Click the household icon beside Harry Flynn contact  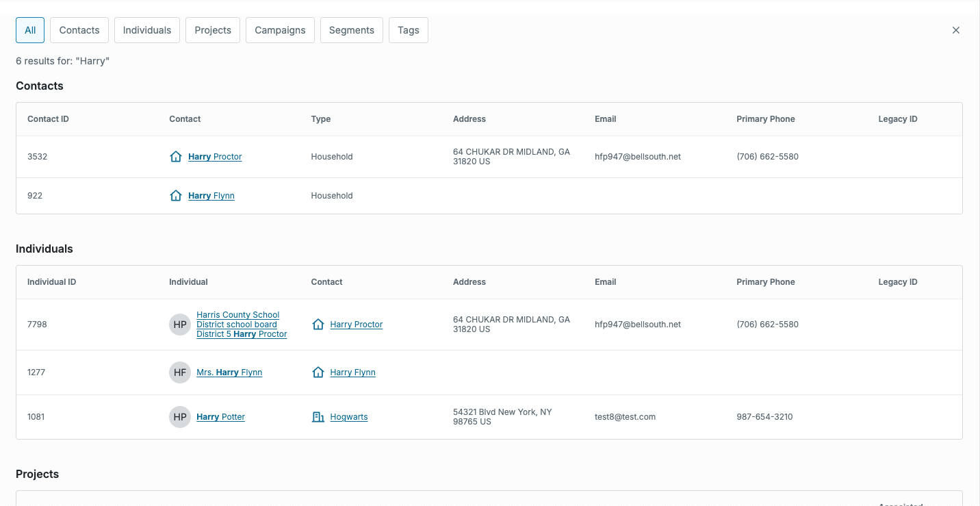176,196
